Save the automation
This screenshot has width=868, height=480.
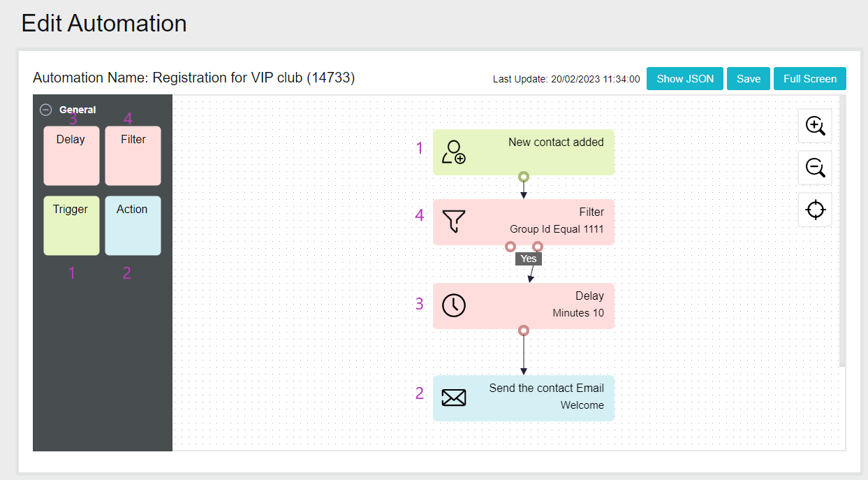tap(748, 79)
